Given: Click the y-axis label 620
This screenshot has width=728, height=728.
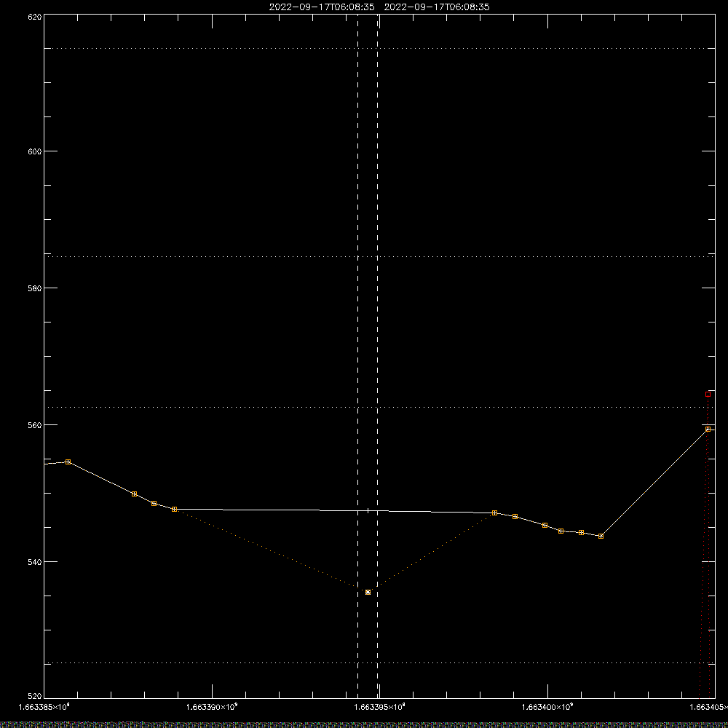Looking at the screenshot, I should click(36, 17).
